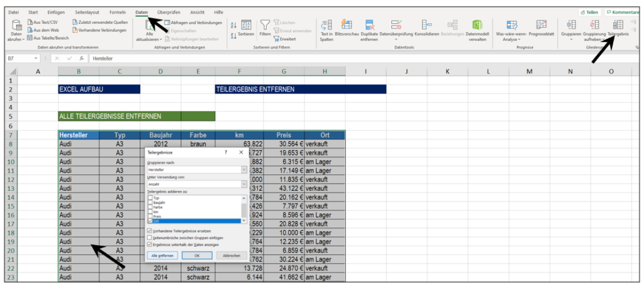644x286 pixels.
Task: Sort descending with the Z-A icon
Action: click(234, 36)
